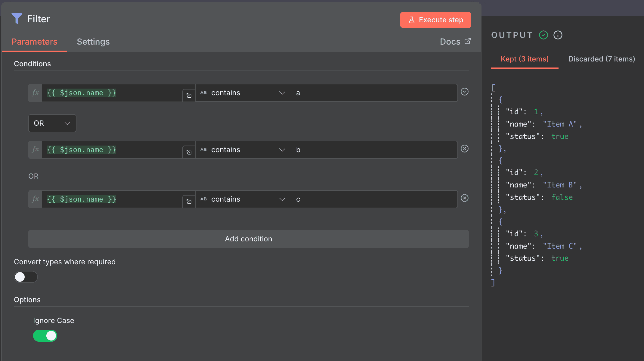
Task: Click the AB string type icon on 'contains'
Action: point(203,93)
